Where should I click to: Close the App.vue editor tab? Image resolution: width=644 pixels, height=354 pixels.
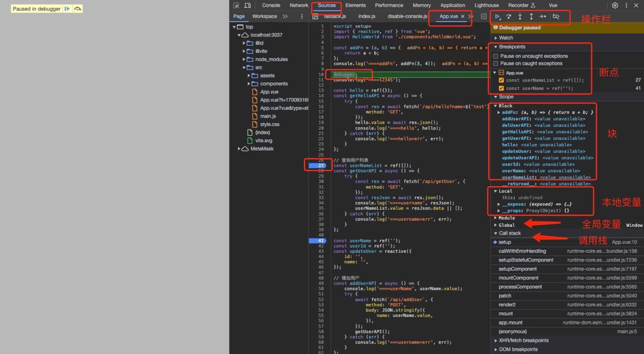click(462, 16)
